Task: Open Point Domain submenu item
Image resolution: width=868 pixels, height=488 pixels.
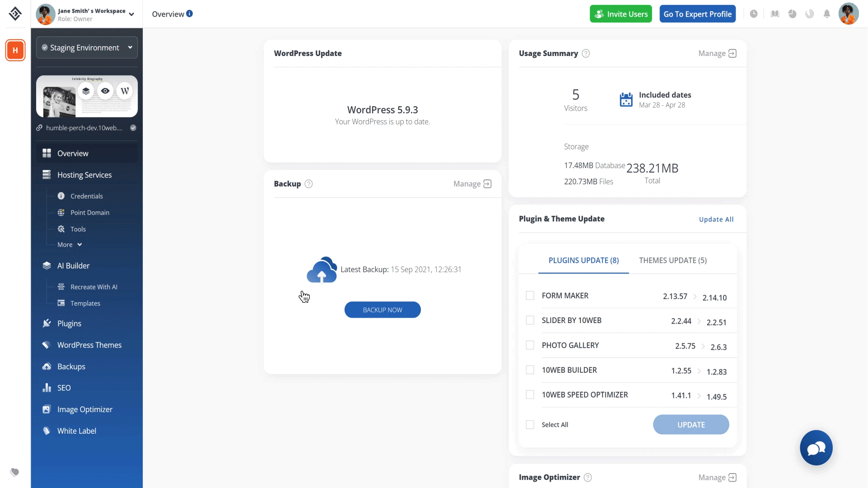Action: point(90,212)
